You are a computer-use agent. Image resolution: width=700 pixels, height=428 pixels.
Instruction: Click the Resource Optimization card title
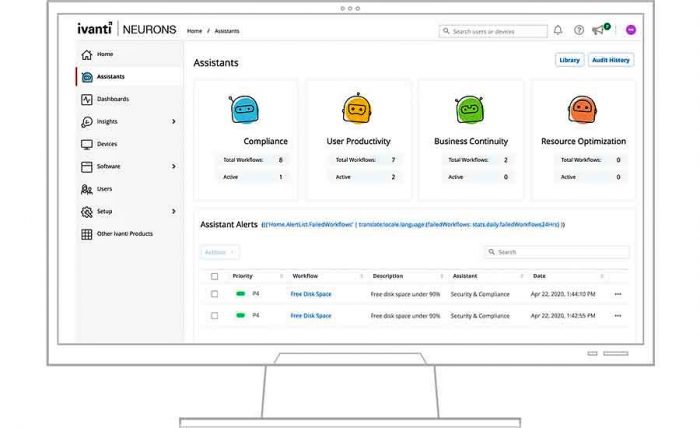583,141
